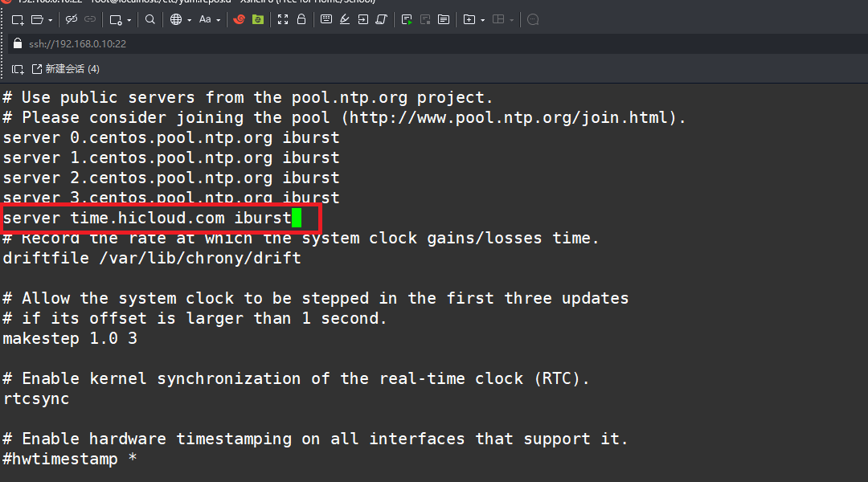Toggle full screen mode icon
868x482 pixels.
pos(283,19)
